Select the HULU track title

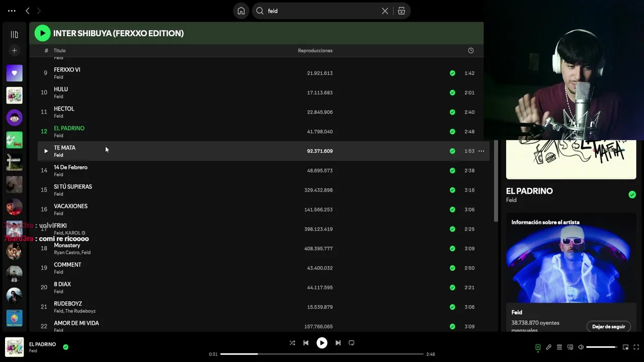(61, 89)
